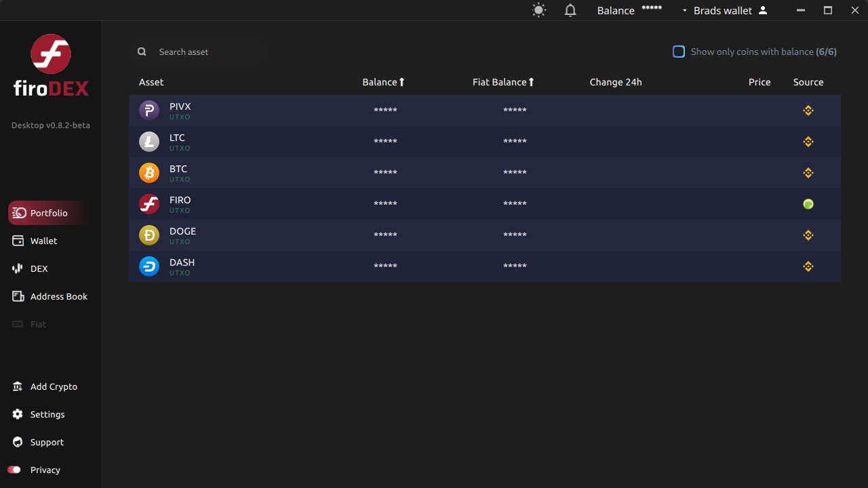Click the Settings gear icon
This screenshot has height=488, width=868.
(18, 414)
